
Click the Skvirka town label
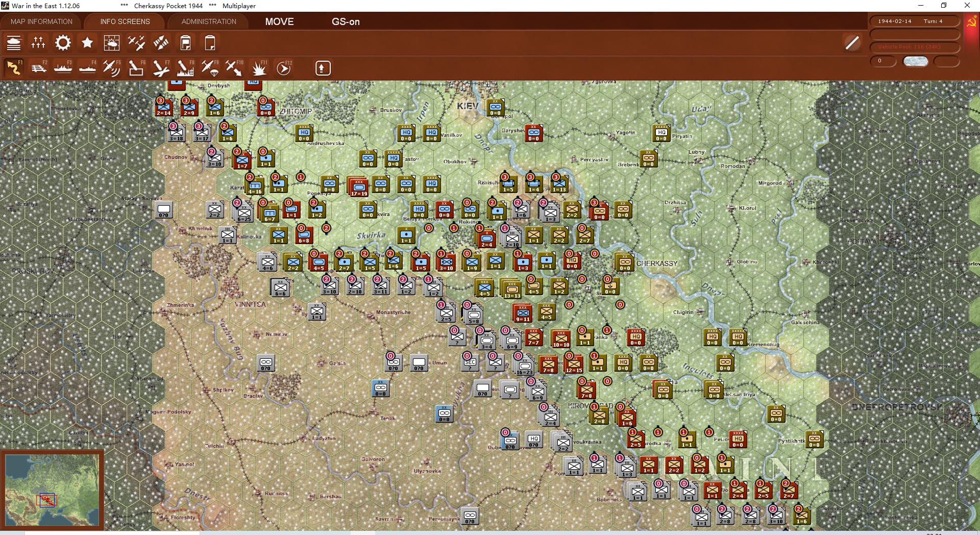371,235
